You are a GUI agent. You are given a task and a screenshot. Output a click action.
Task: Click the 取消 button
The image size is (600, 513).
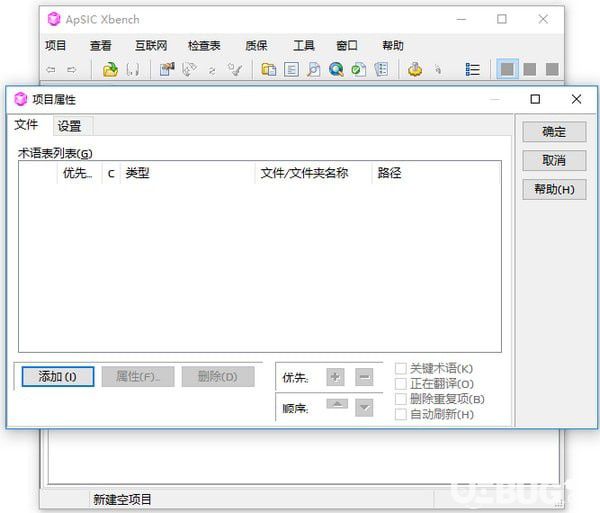554,160
